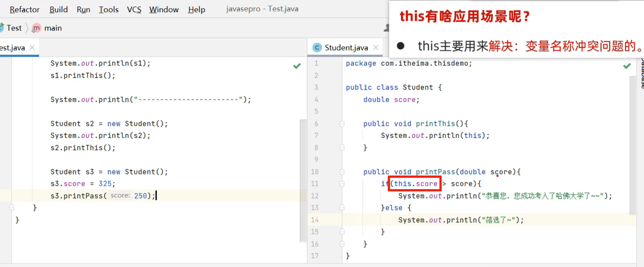Open the Help menu
The width and height of the screenshot is (644, 267).
point(197,10)
